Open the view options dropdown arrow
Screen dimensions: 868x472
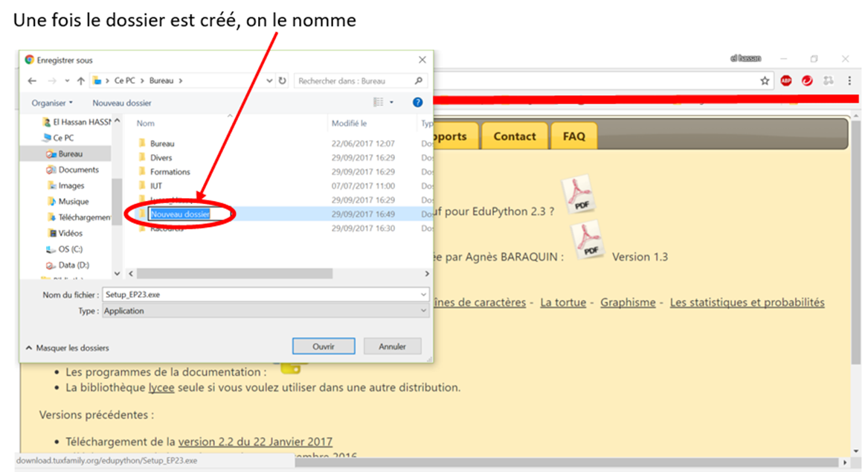pyautogui.click(x=392, y=103)
